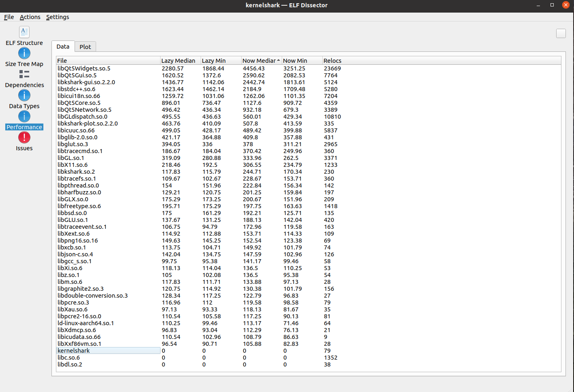Sort by Lazy Min column header
Viewport: 574px width, 392px height.
[221, 61]
